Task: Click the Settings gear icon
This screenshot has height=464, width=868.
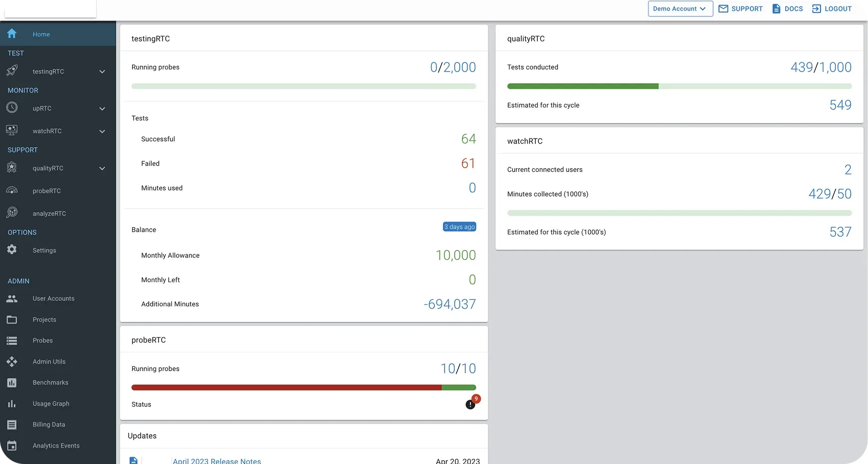Action: click(x=12, y=250)
